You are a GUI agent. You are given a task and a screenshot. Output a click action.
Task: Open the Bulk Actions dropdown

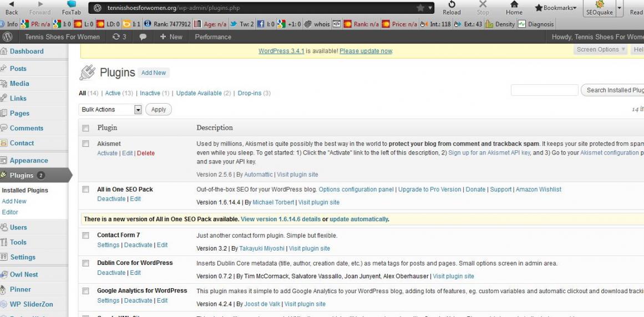(110, 110)
